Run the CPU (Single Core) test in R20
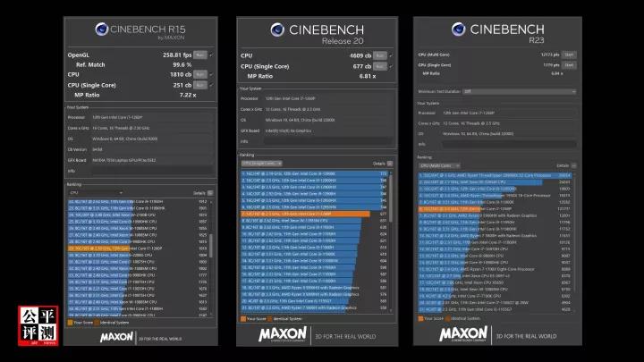The width and height of the screenshot is (644, 362). 379,65
